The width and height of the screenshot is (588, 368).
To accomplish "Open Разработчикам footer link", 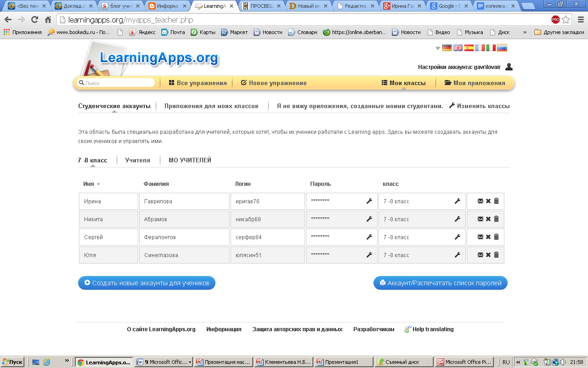I will tap(374, 329).
